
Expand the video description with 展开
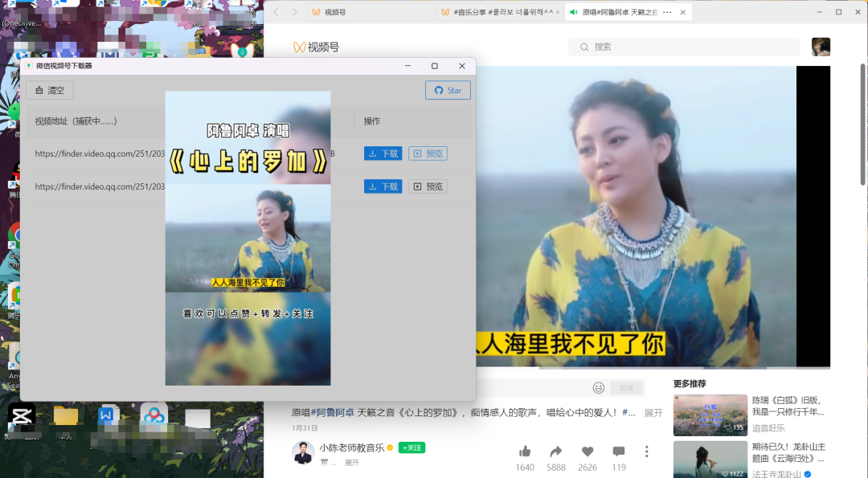tap(653, 413)
